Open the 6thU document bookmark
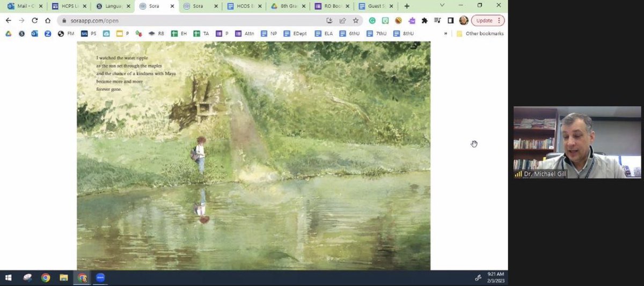Screen dimensions: 644x286 349,33
